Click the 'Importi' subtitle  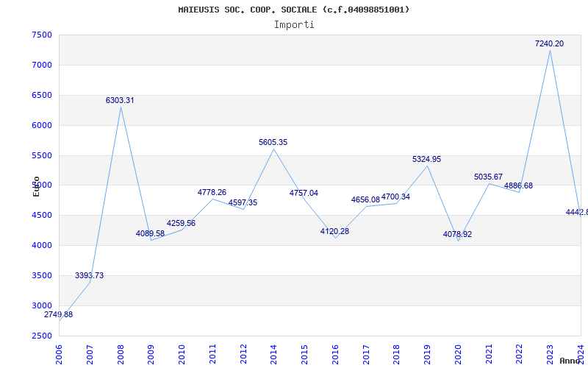pyautogui.click(x=294, y=25)
